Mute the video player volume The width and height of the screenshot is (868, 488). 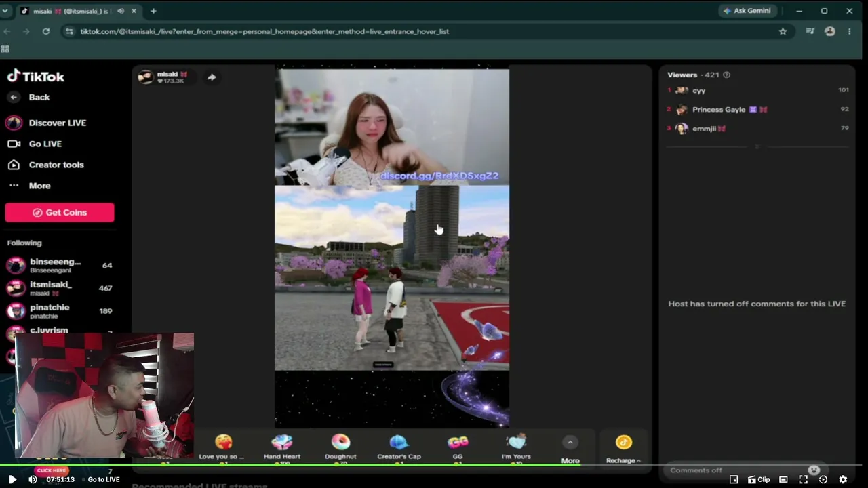tap(33, 479)
